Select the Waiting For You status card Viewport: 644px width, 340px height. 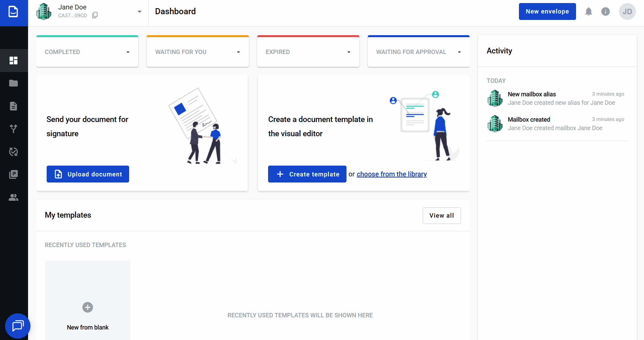pos(198,52)
